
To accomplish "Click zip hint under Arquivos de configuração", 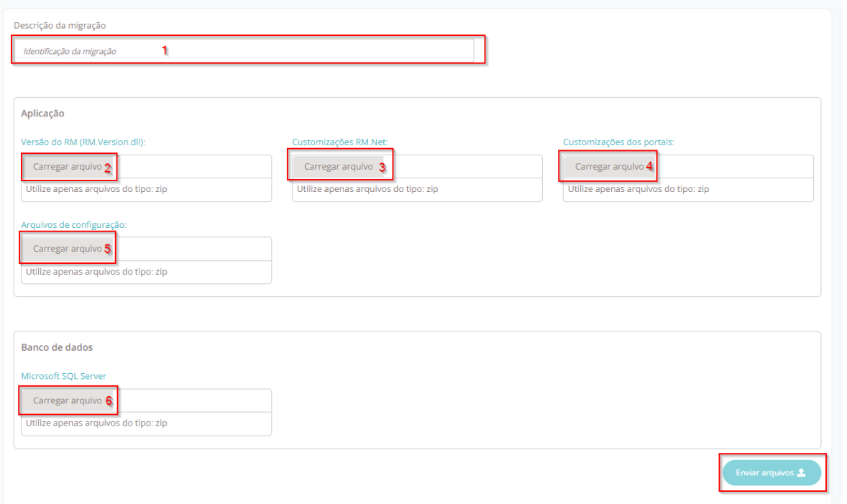I will (96, 272).
